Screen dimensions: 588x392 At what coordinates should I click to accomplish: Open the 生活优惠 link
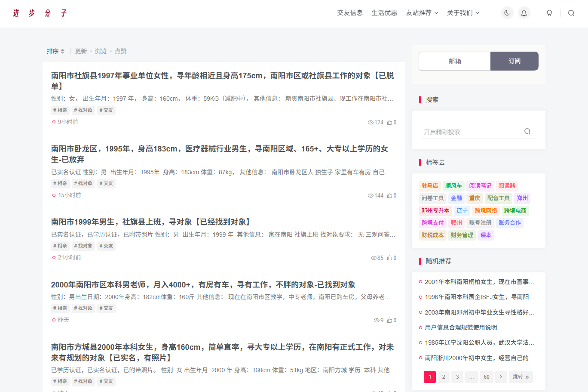384,12
